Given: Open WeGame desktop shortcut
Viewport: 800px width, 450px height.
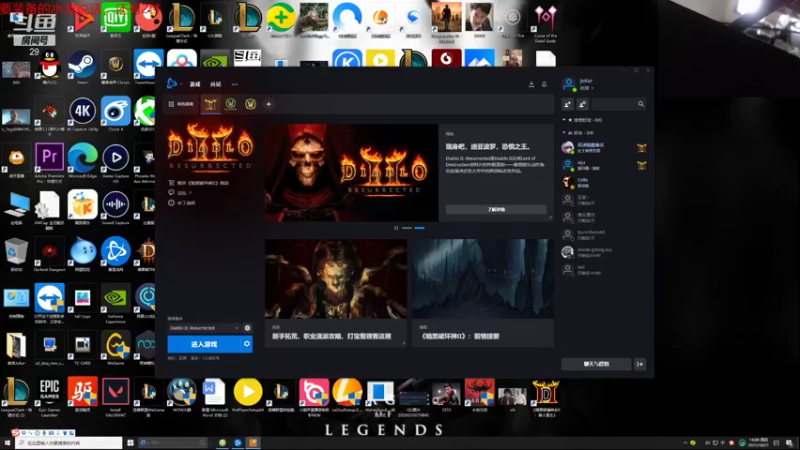Looking at the screenshot, I should (115, 348).
